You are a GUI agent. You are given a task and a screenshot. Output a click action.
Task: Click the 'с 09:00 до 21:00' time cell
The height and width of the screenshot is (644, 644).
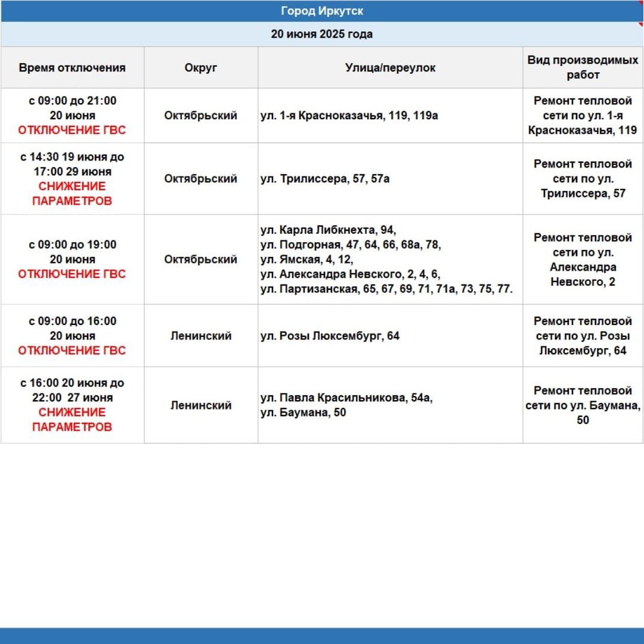[x=72, y=116]
